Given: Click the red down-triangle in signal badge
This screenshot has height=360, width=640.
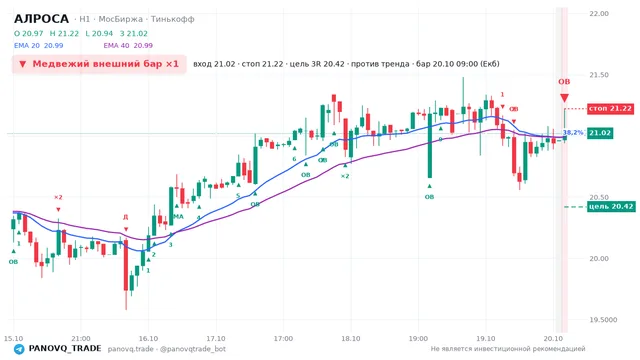Looking at the screenshot, I should pos(23,64).
